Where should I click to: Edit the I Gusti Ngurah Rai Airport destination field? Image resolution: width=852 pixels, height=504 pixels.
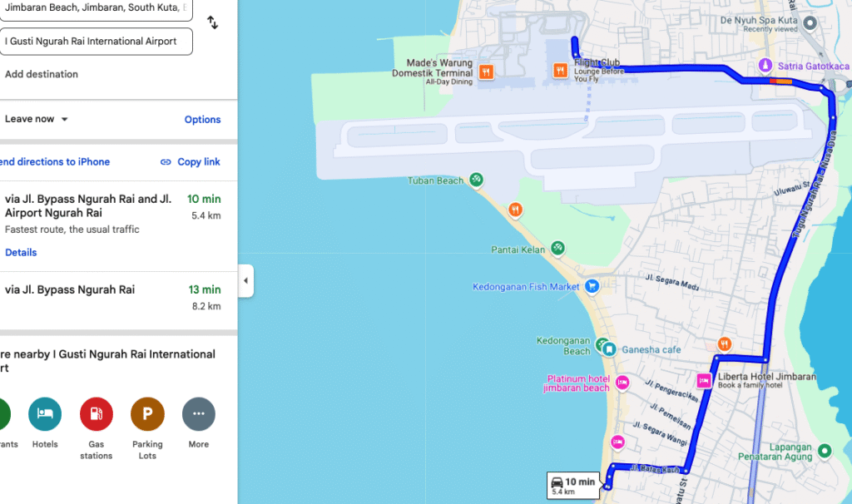click(x=96, y=42)
